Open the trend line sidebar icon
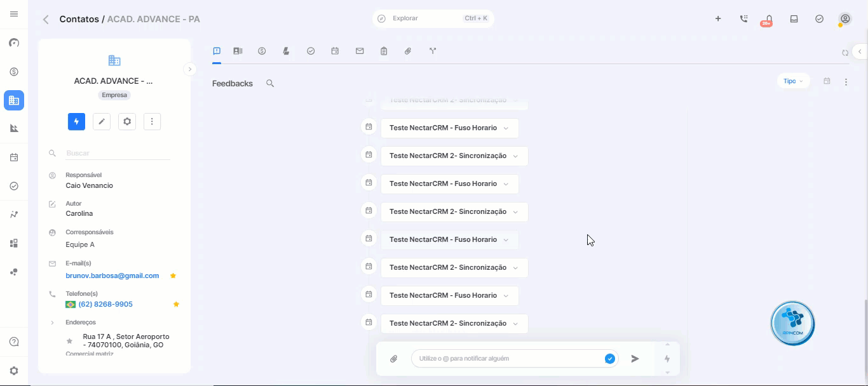Viewport: 868px width, 386px height. coord(14,215)
